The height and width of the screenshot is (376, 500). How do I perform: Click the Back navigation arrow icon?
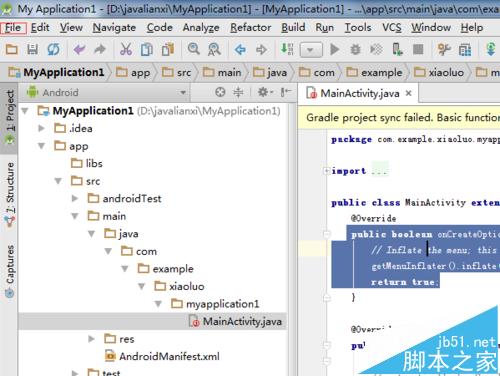240,50
